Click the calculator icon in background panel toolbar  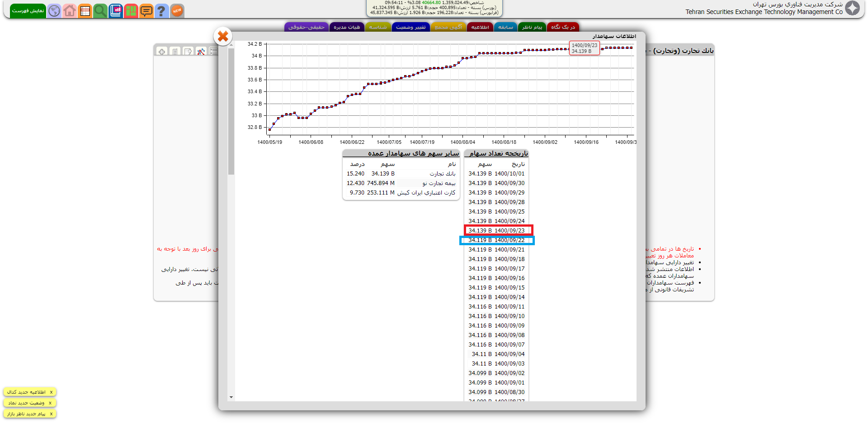click(x=175, y=52)
